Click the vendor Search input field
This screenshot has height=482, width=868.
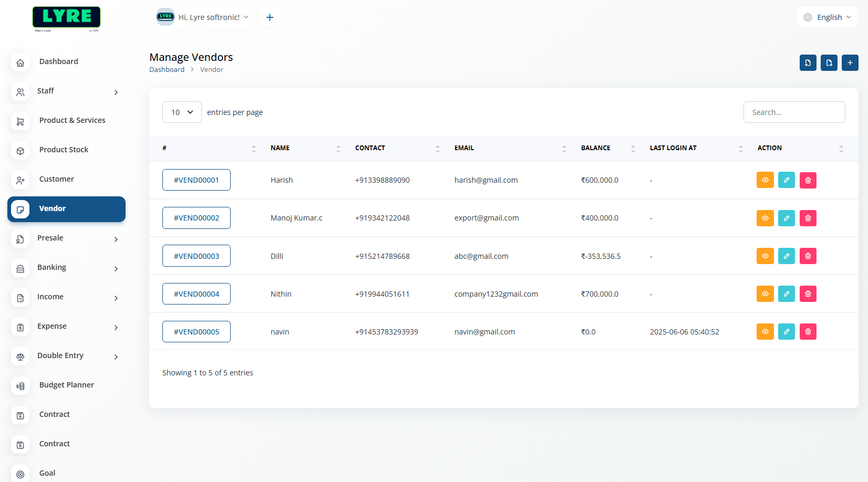tap(794, 112)
